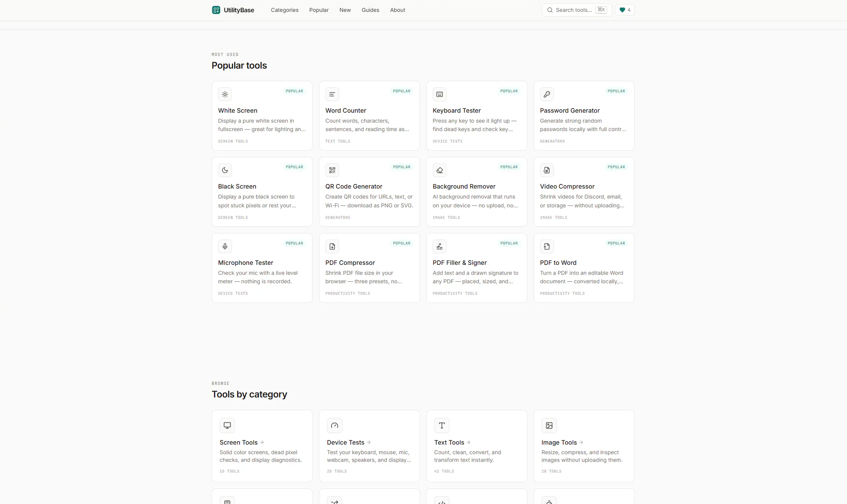The width and height of the screenshot is (847, 504).
Task: Open the QR Code Generator title
Action: pyautogui.click(x=354, y=186)
